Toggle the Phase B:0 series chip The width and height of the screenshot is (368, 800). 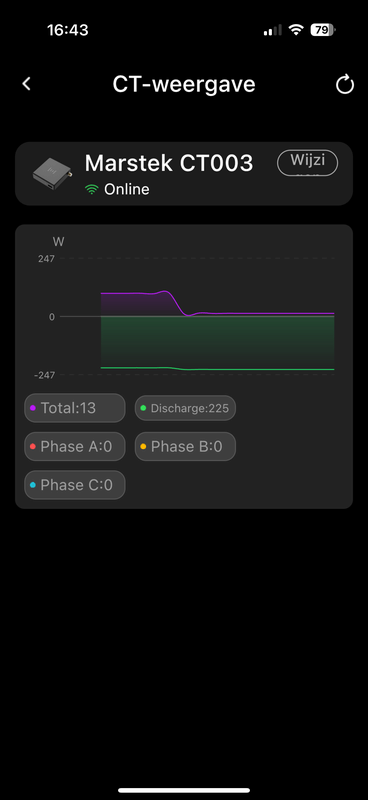point(185,446)
